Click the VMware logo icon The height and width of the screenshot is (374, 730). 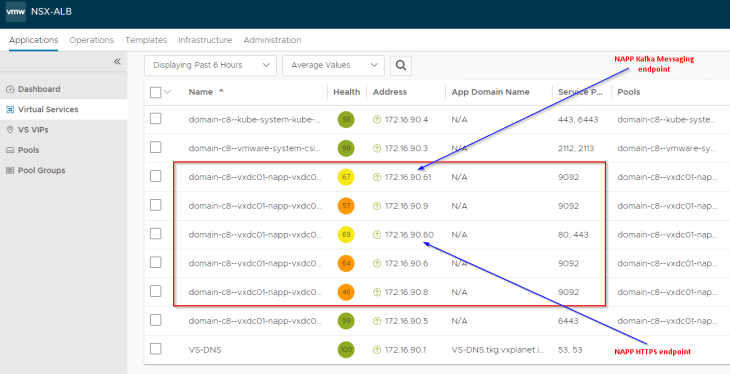coord(15,12)
